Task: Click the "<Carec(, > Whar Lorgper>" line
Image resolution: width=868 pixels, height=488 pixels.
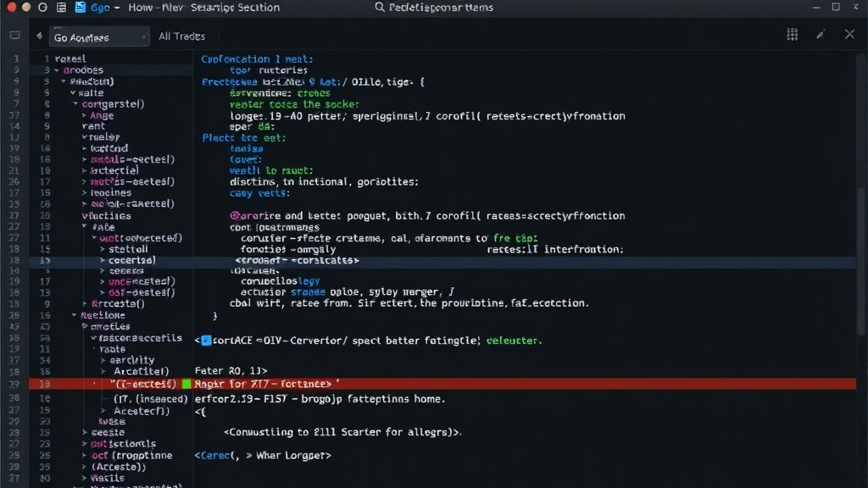Action: click(263, 455)
